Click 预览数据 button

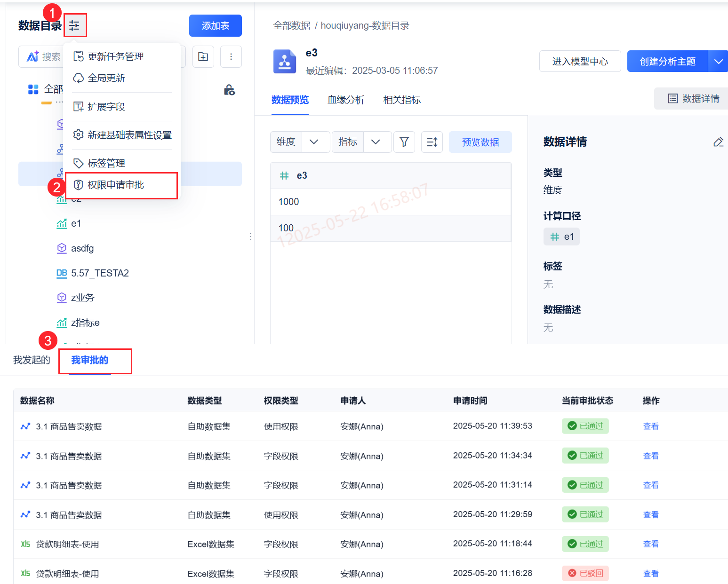click(x=480, y=142)
